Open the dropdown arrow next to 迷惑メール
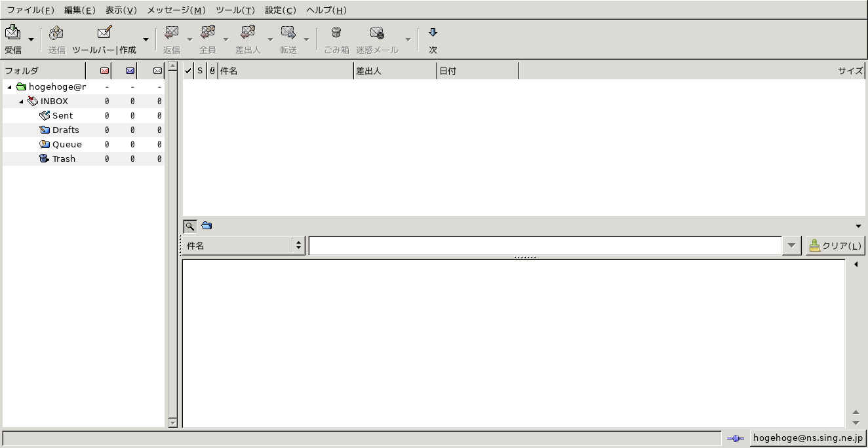 point(408,40)
